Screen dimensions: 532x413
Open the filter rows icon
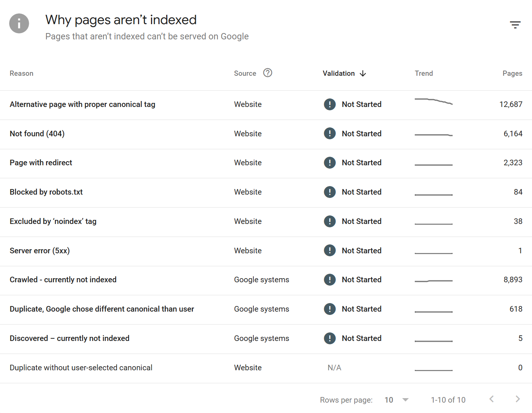pos(515,25)
